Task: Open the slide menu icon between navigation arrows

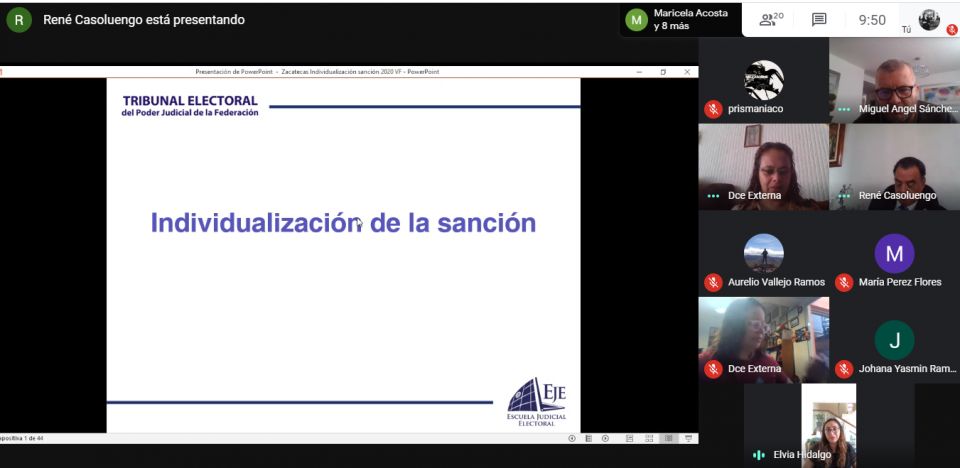Action: 588,438
